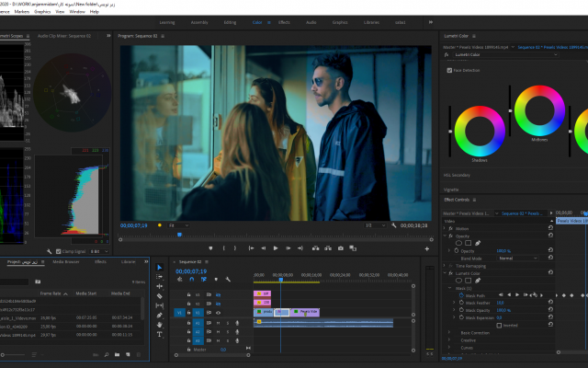Expand Time Remapping effect
Image resolution: width=588 pixels, height=368 pixels.
pyautogui.click(x=445, y=266)
